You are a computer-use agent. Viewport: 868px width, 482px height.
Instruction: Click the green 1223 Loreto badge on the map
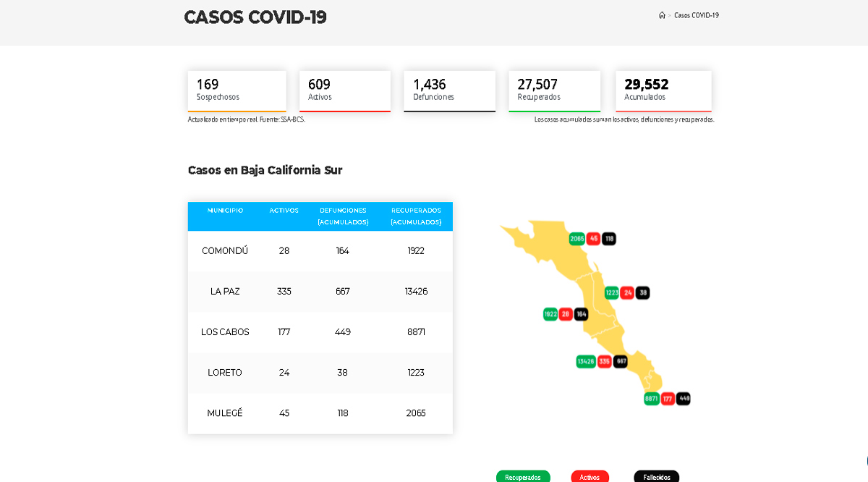[611, 292]
